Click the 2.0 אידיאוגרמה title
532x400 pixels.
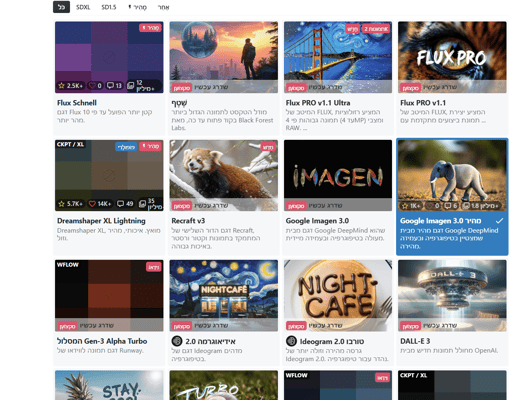[x=210, y=341]
